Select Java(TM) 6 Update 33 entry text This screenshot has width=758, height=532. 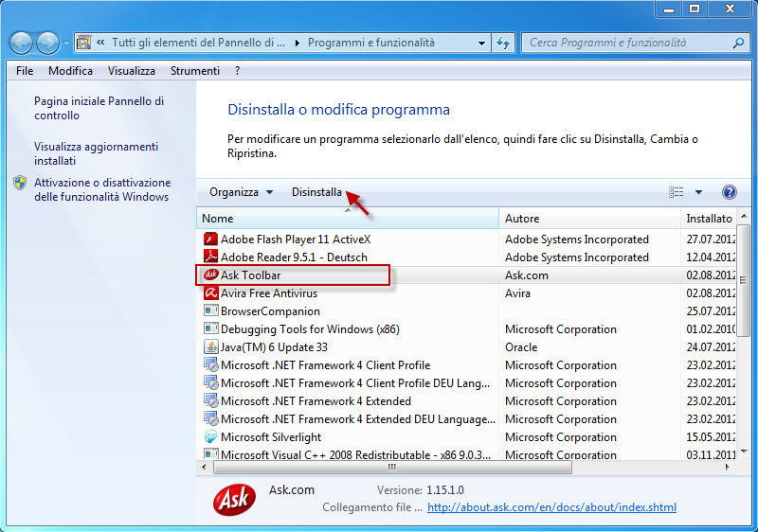click(274, 347)
